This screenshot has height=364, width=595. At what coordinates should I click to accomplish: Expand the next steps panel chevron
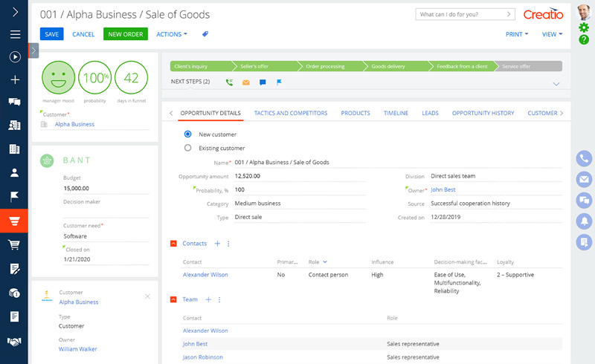point(556,84)
